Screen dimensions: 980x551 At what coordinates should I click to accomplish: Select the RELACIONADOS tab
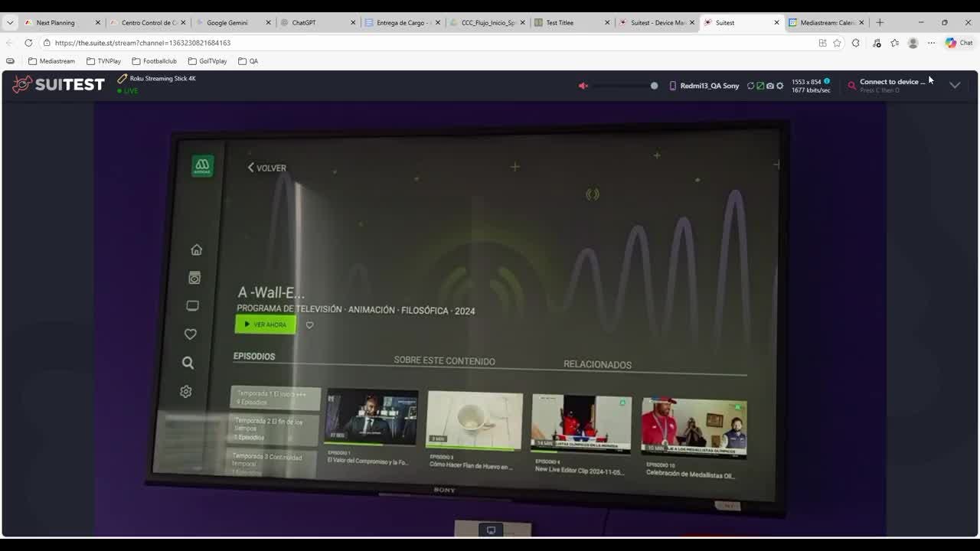point(597,365)
